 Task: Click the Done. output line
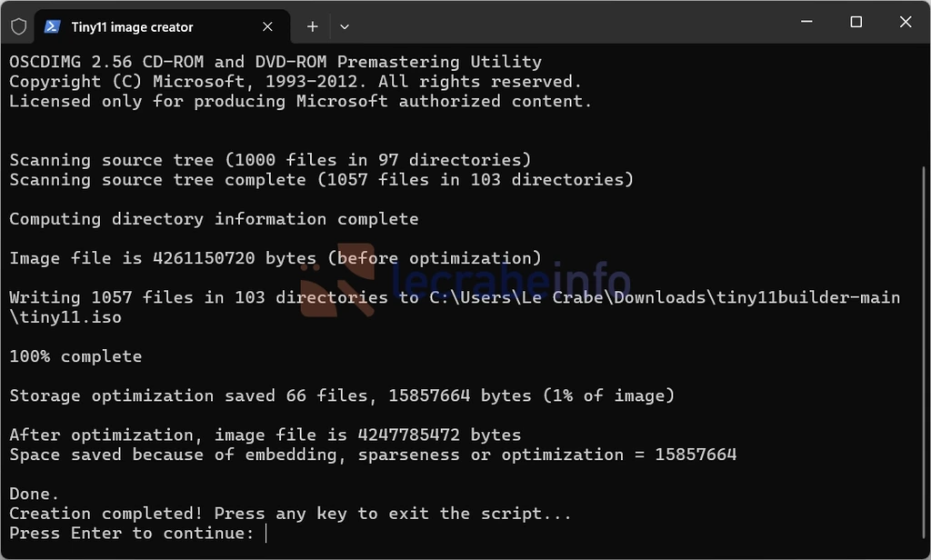pos(34,494)
